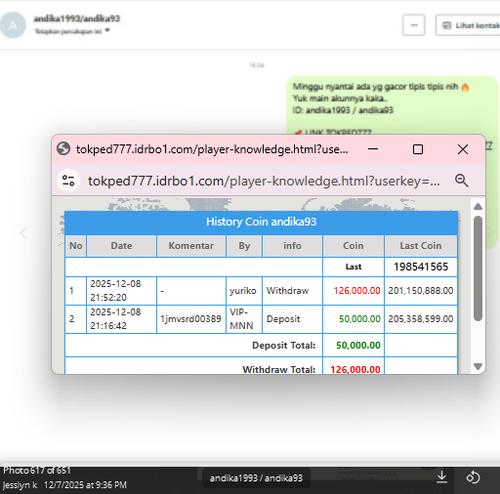This screenshot has width=500, height=494.
Task: Open the three-dot more options button
Action: pos(414,25)
